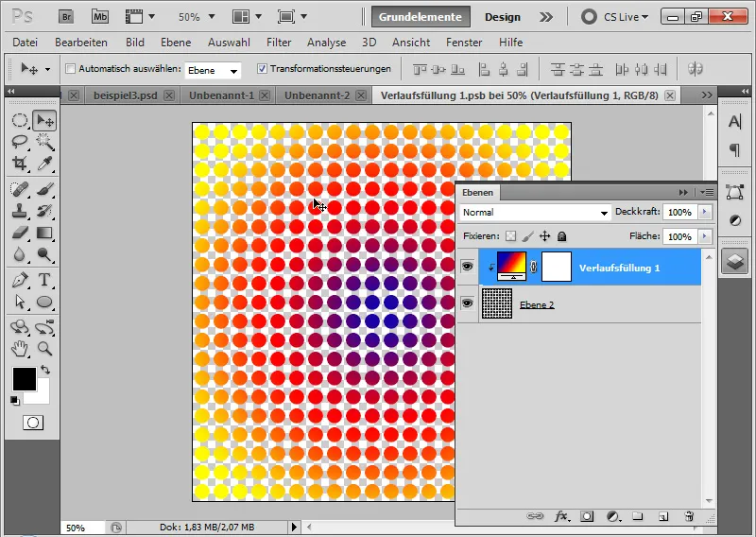
Task: Select the Zoom tool
Action: tap(44, 348)
